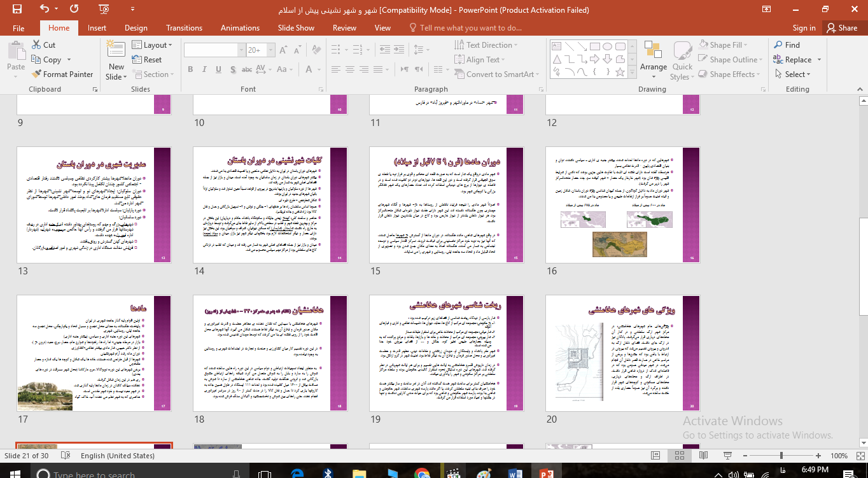The width and height of the screenshot is (868, 478).
Task: Toggle Underline formatting
Action: pos(219,69)
